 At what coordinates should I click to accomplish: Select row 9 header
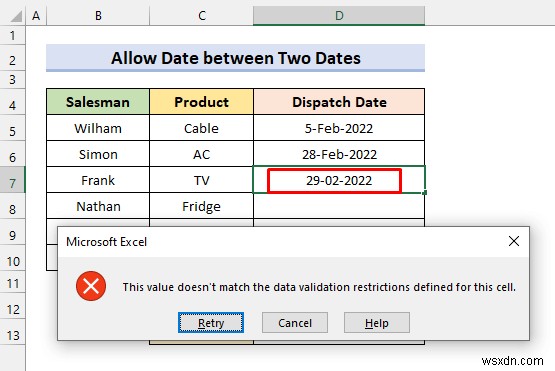click(x=12, y=232)
